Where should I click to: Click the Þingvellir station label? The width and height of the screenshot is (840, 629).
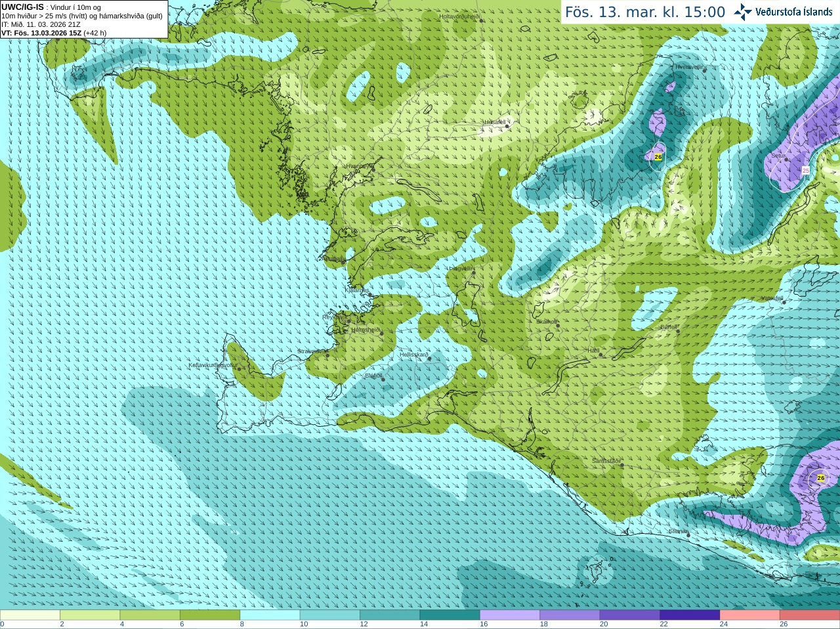click(461, 268)
